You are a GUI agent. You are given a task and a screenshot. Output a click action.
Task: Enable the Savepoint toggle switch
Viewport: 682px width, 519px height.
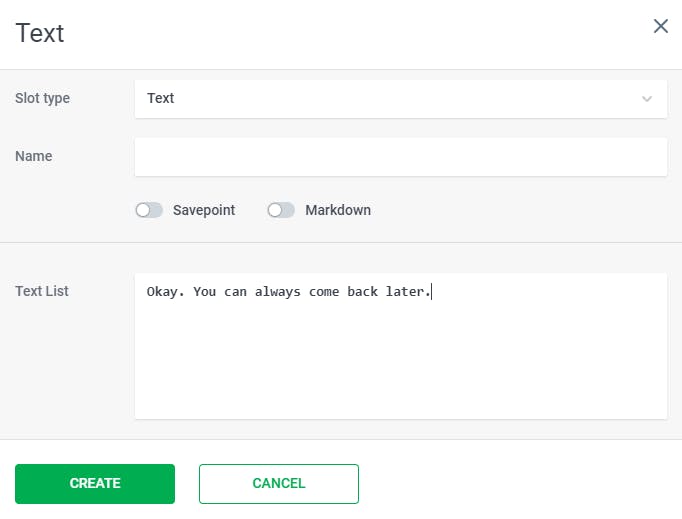pyautogui.click(x=149, y=210)
